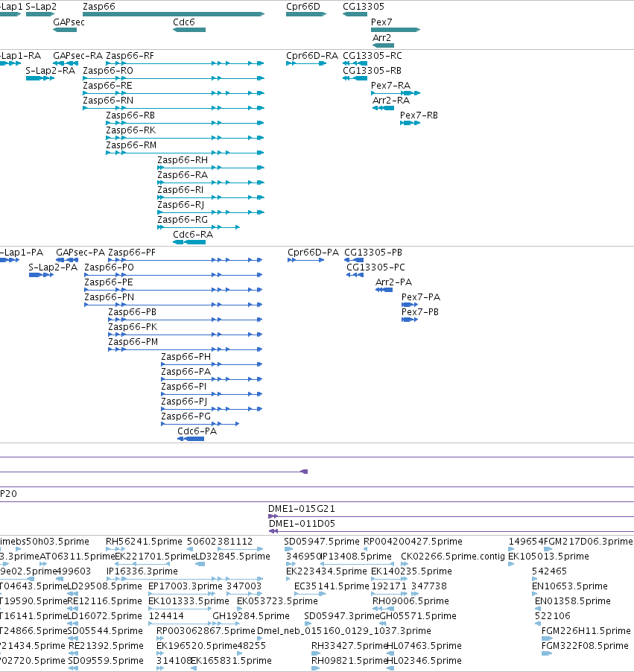
Task: Click protein Arr2-PA
Action: (x=393, y=282)
